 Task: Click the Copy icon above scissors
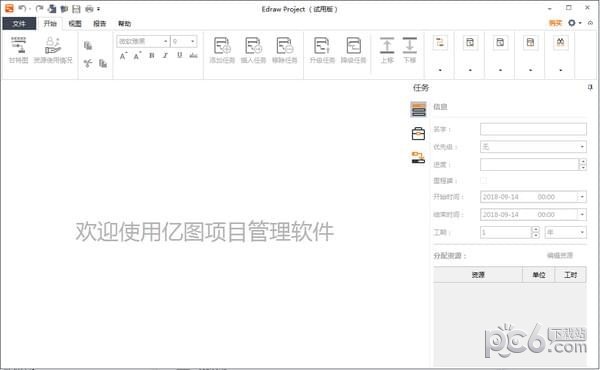point(88,46)
